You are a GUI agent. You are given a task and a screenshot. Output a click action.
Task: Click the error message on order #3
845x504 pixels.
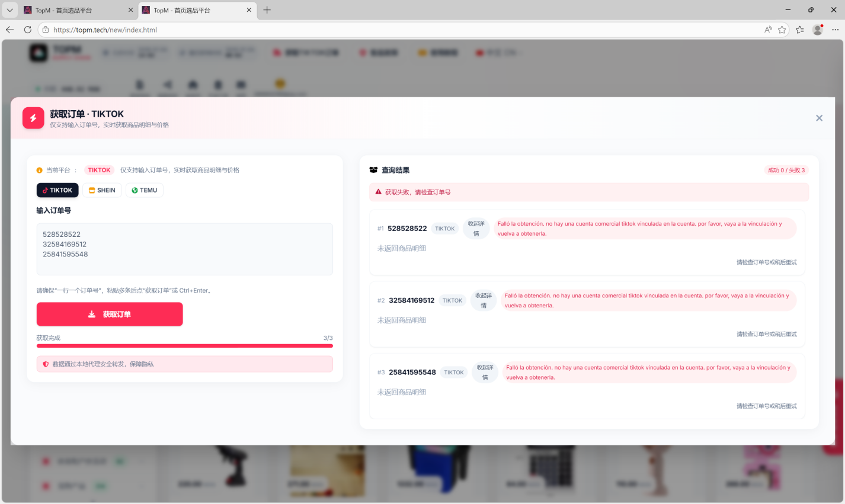[649, 373]
